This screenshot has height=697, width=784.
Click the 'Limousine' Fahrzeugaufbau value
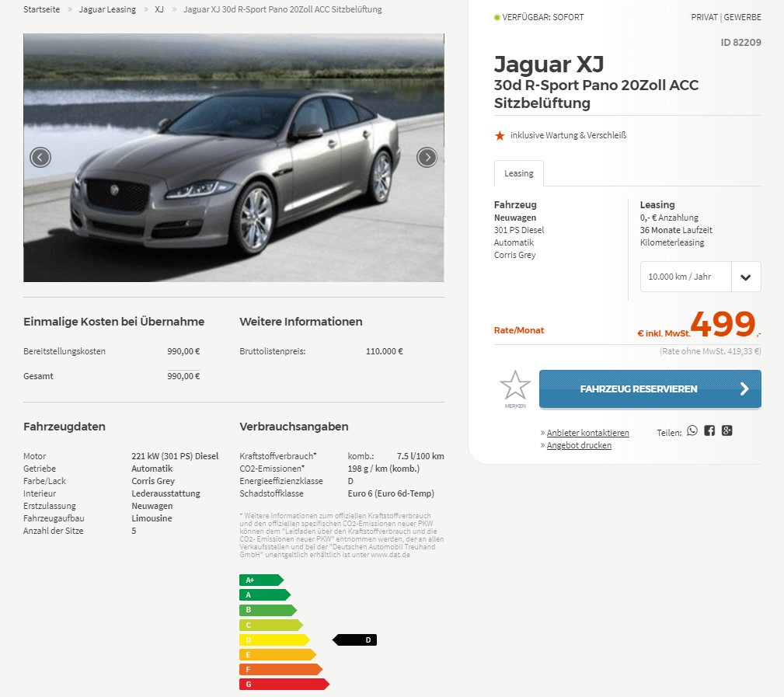click(x=152, y=518)
